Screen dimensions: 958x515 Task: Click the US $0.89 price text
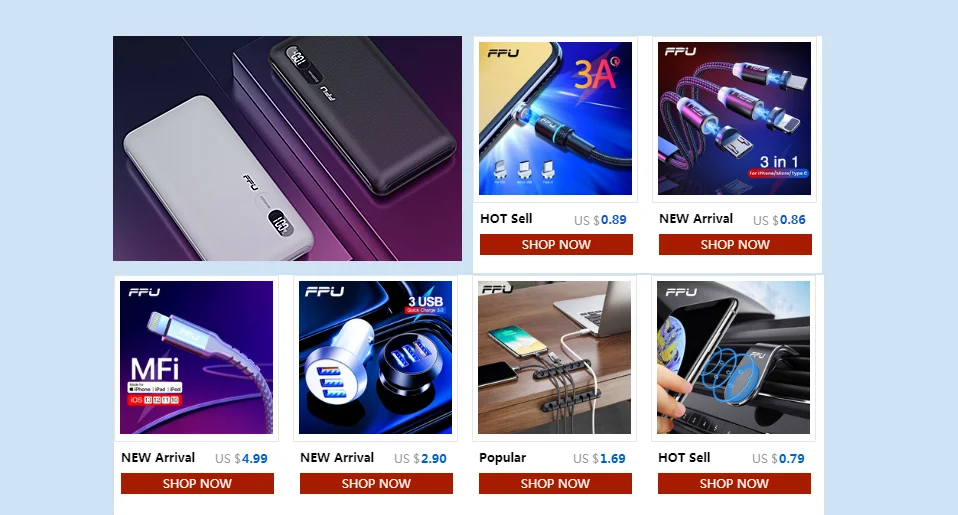coord(600,220)
